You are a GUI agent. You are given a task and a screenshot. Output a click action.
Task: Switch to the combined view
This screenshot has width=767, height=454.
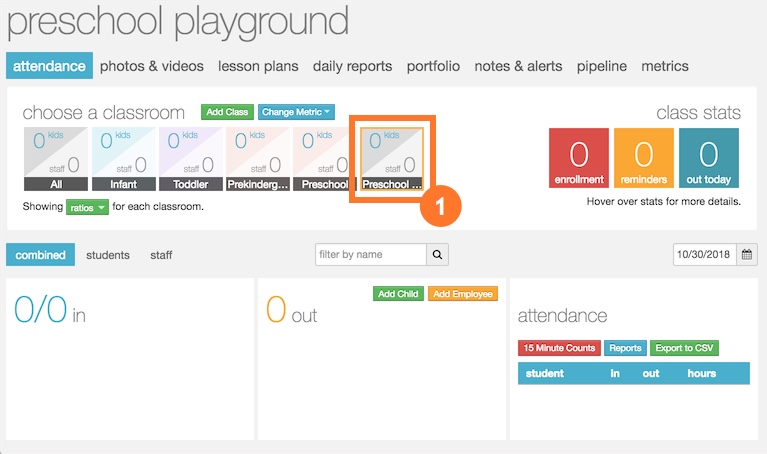tap(41, 255)
